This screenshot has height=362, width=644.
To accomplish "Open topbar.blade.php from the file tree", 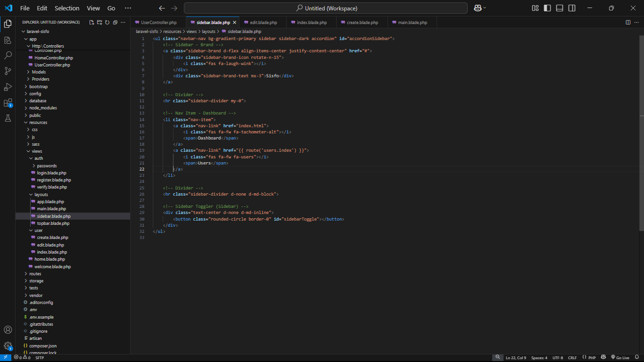I will coord(53,223).
